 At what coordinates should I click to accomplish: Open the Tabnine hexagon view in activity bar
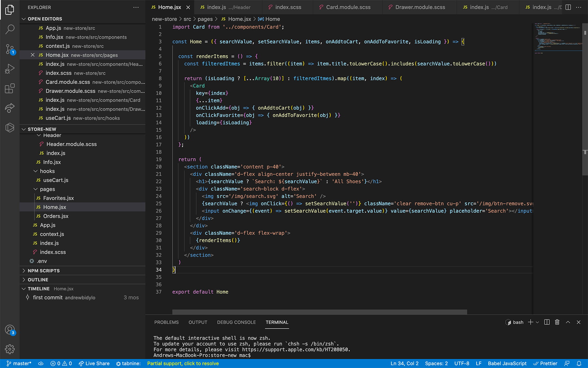pyautogui.click(x=10, y=127)
